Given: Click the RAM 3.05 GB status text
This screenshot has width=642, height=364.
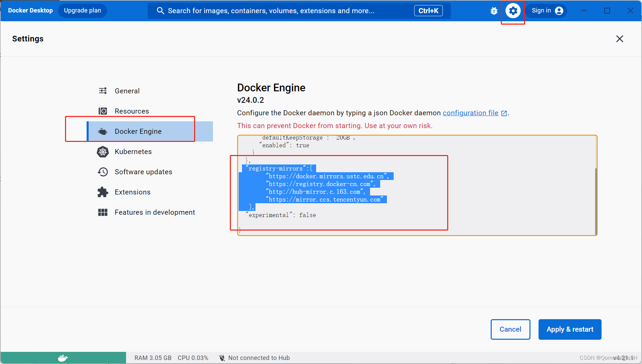Looking at the screenshot, I should (153, 358).
